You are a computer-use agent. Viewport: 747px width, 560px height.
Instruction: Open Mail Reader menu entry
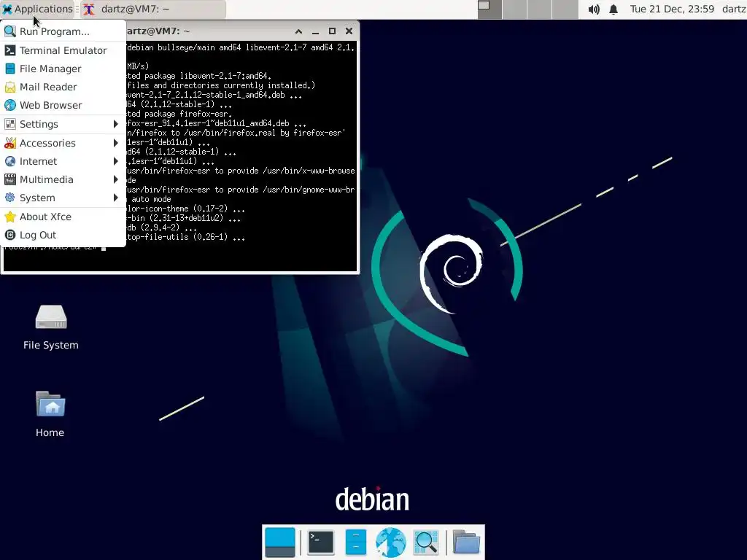pos(63,87)
